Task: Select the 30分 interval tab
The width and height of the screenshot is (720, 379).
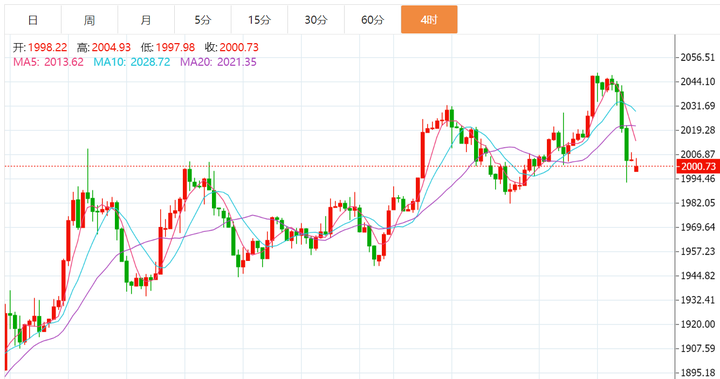Action: tap(316, 20)
